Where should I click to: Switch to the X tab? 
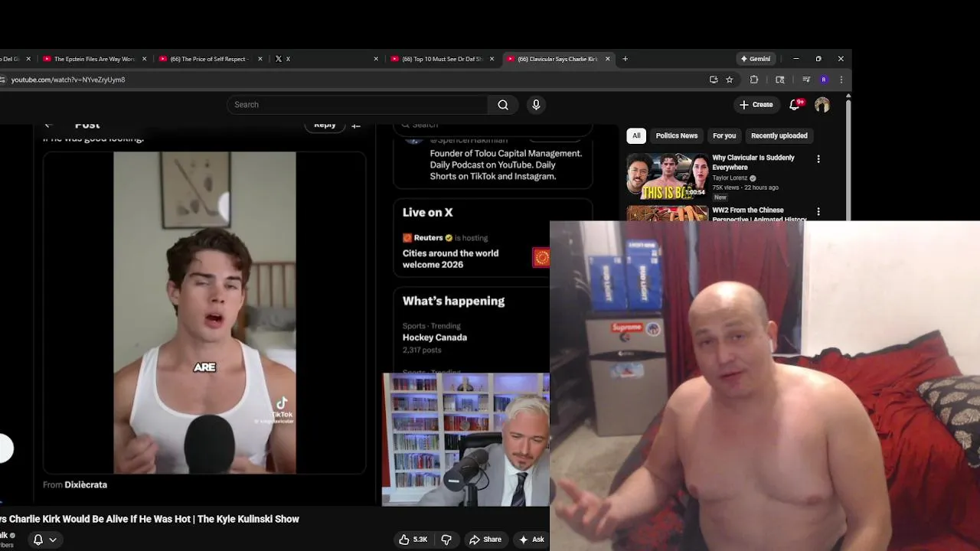(x=325, y=59)
